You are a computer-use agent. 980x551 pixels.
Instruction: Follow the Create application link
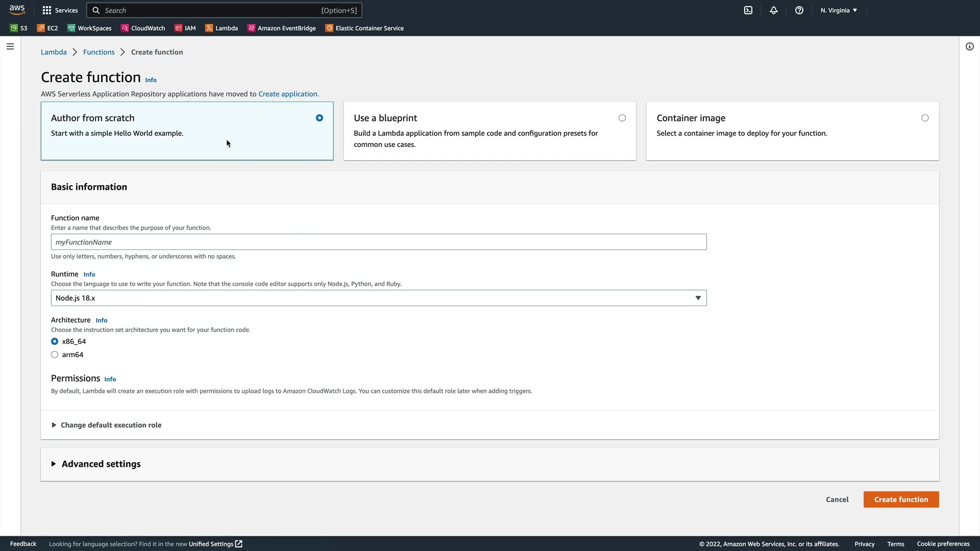point(287,94)
